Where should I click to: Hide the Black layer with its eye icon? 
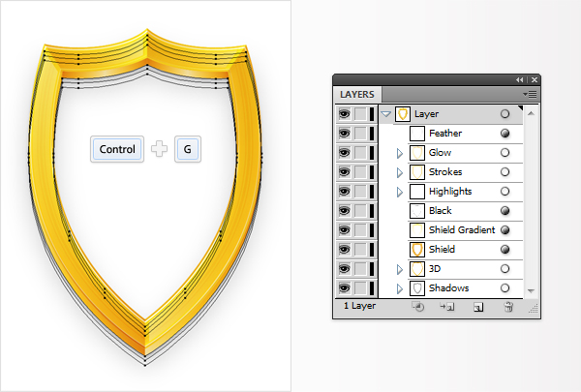point(344,210)
